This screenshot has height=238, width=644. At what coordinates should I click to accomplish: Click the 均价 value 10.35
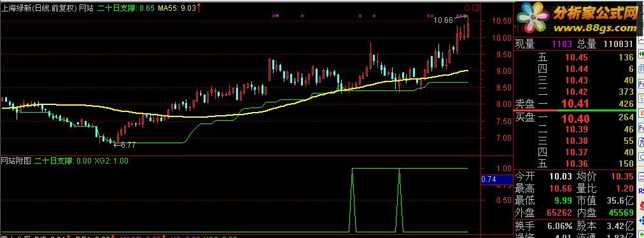point(622,177)
